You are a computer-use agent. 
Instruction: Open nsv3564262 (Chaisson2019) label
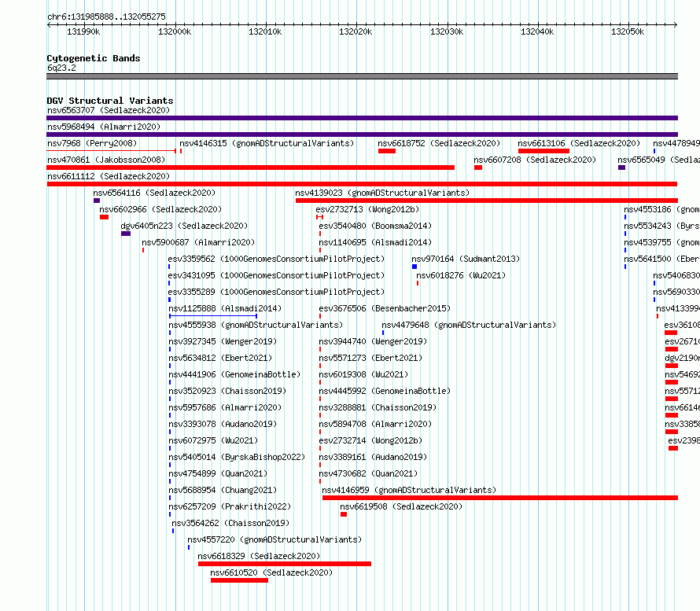tap(230, 523)
